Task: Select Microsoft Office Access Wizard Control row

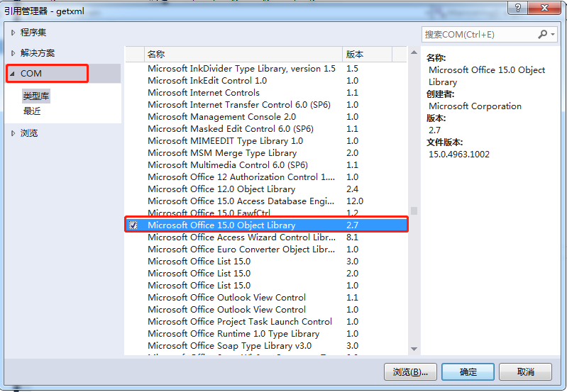Action: pyautogui.click(x=267, y=237)
